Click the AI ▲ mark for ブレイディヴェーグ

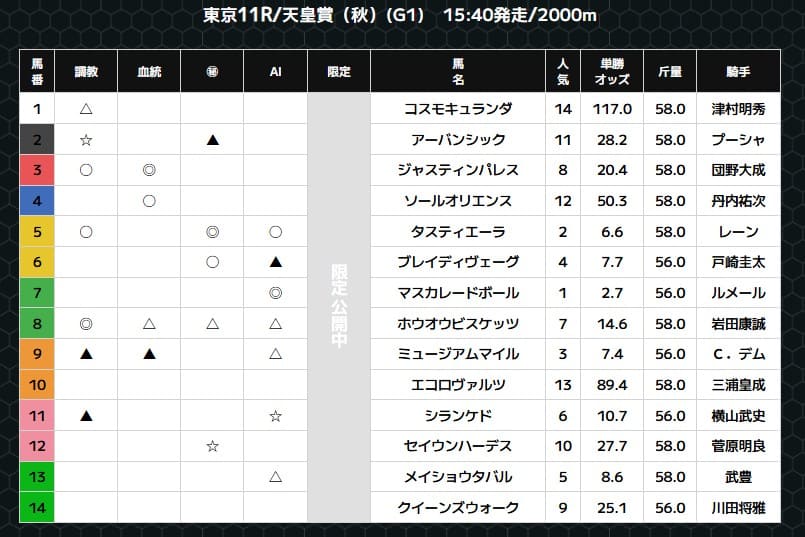pos(275,262)
